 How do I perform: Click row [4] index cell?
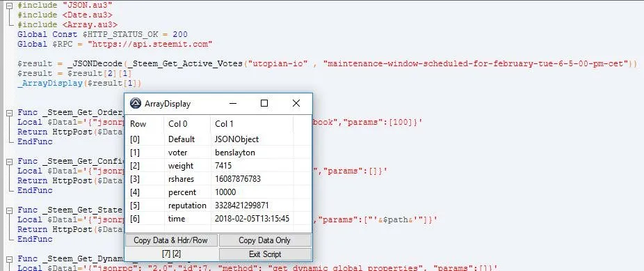[145, 192]
